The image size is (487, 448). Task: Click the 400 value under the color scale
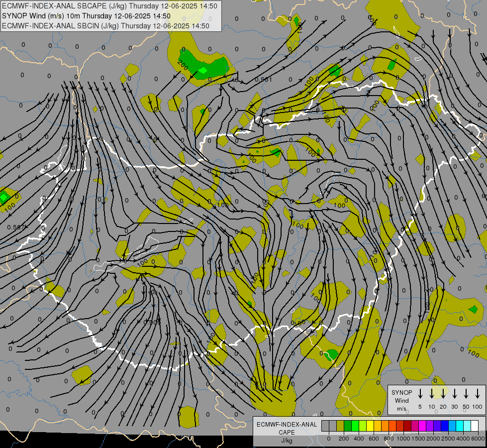point(359,439)
